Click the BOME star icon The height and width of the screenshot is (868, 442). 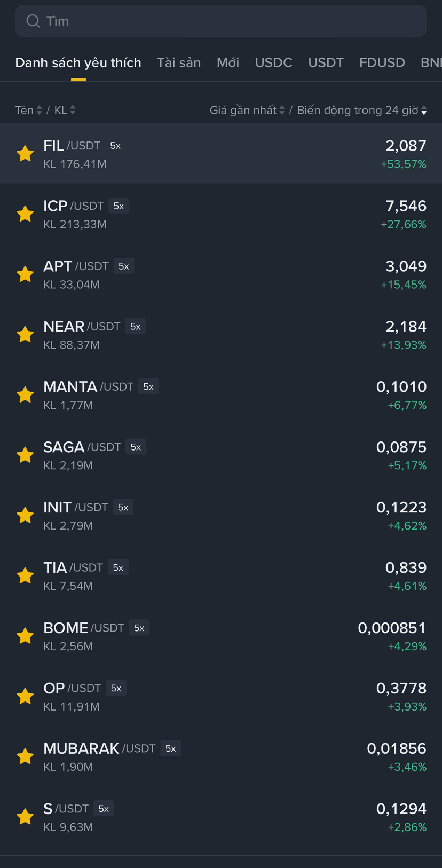point(25,636)
